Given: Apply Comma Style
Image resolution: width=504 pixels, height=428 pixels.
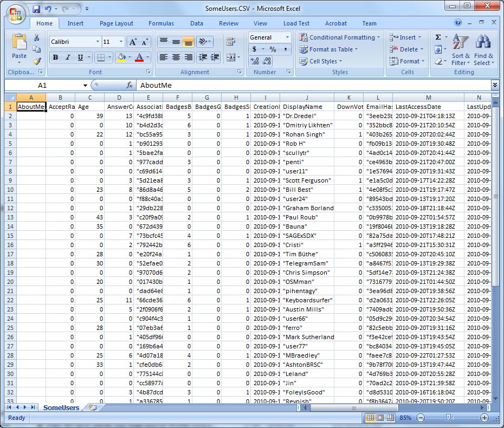Looking at the screenshot, I should click(x=285, y=49).
